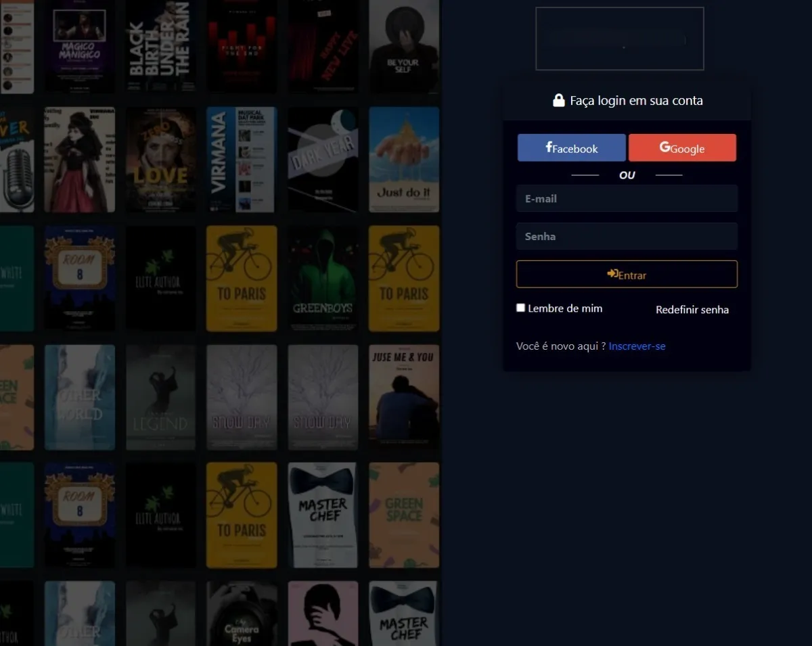Focus the Senha password field
The width and height of the screenshot is (812, 646).
627,237
